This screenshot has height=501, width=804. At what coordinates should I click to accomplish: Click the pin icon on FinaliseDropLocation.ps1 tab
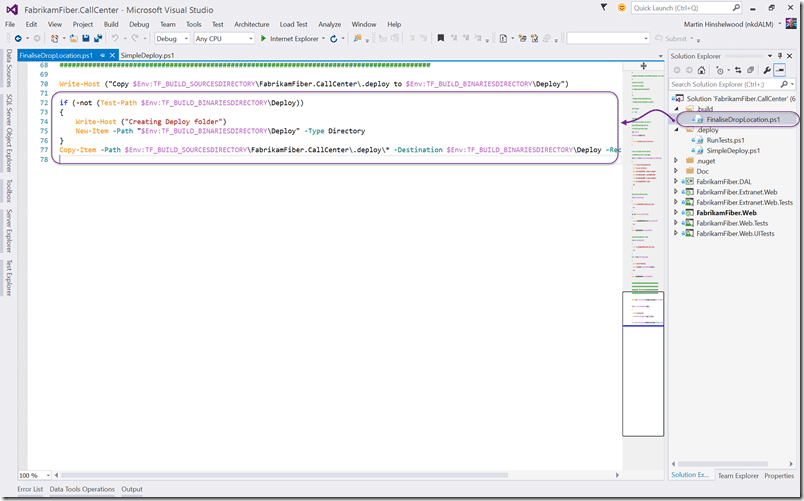pos(103,55)
